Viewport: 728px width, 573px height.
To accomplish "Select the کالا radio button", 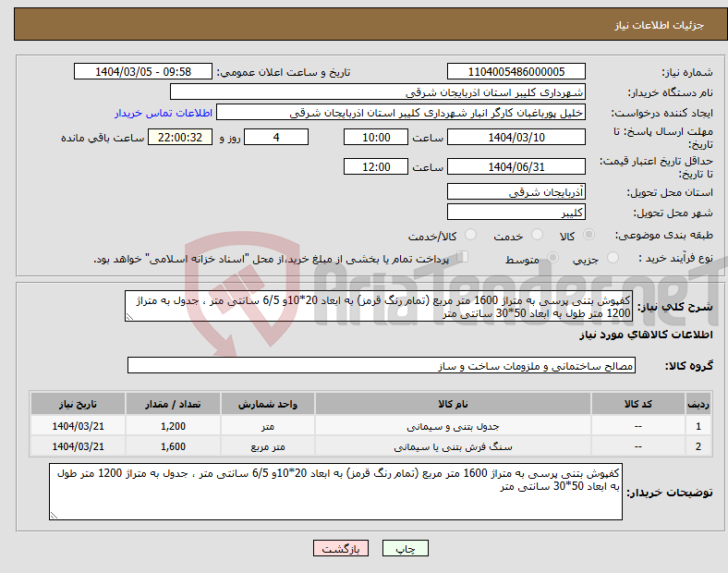I will [x=588, y=235].
